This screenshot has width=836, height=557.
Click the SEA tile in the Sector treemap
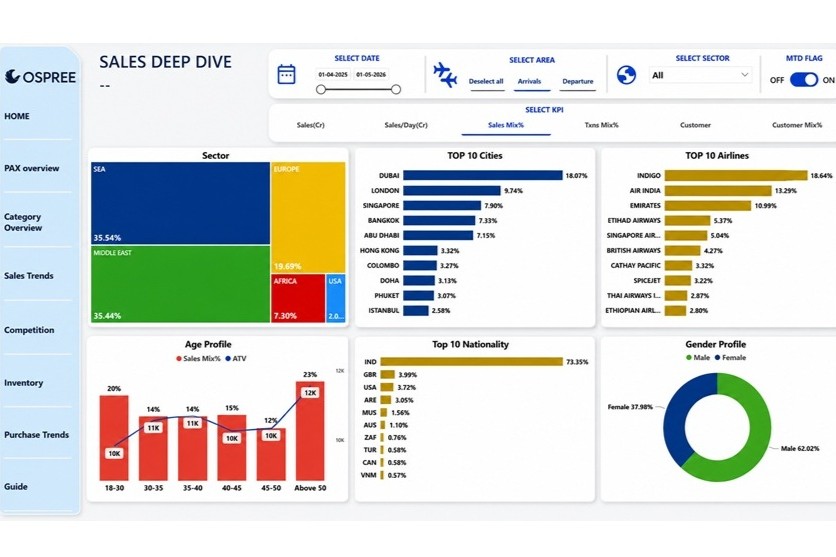(x=180, y=203)
